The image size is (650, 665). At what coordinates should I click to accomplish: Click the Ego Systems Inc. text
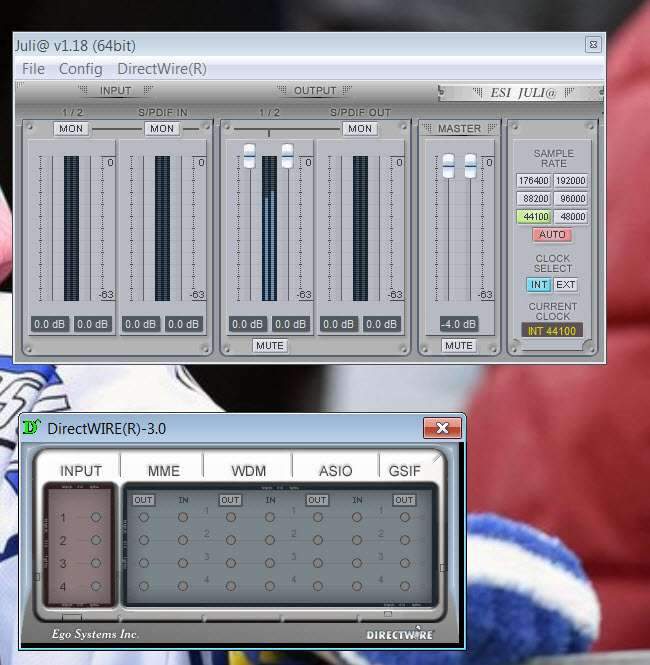[94, 634]
